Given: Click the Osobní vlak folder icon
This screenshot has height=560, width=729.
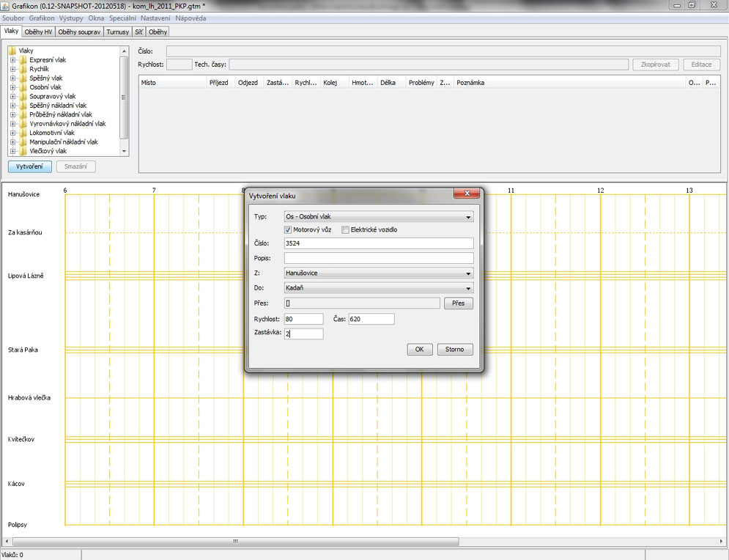Looking at the screenshot, I should [x=23, y=87].
